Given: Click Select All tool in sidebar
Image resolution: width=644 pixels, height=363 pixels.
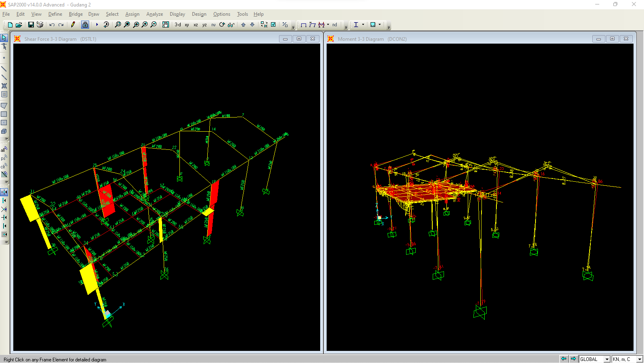Looking at the screenshot, I should pos(4,149).
